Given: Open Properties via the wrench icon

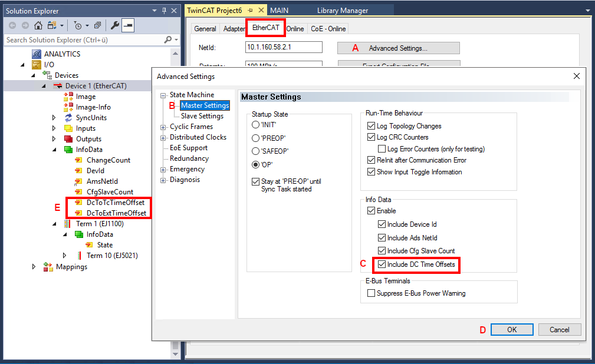Looking at the screenshot, I should (114, 25).
